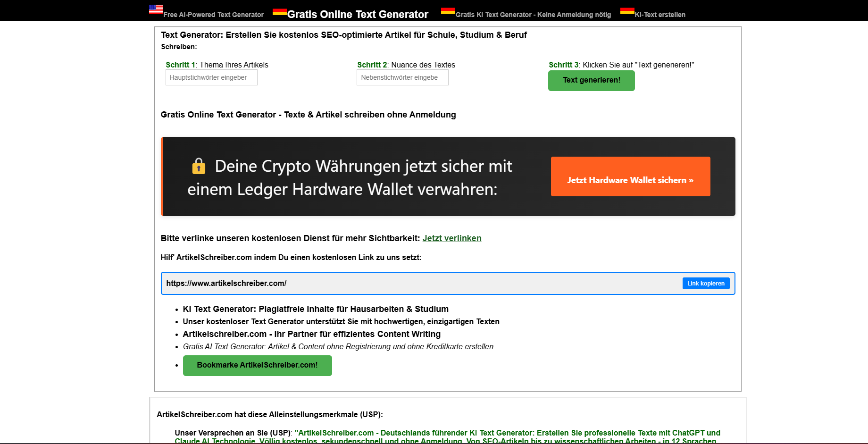Open the "Gratis Online Text Generator" nav link

point(358,14)
